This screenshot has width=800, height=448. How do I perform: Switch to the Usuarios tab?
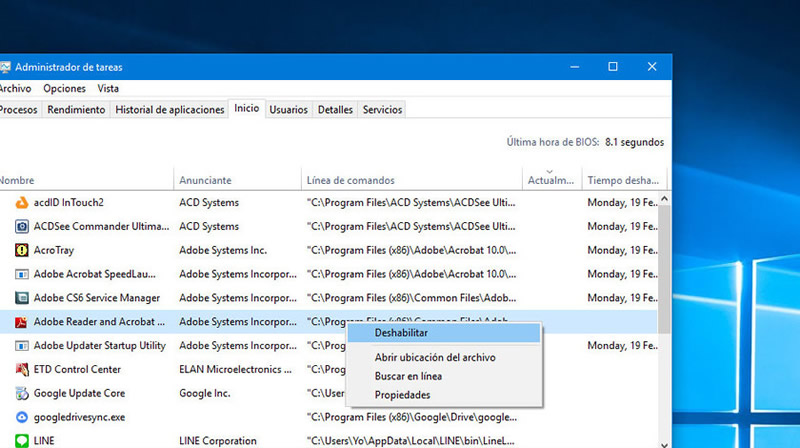click(x=288, y=110)
